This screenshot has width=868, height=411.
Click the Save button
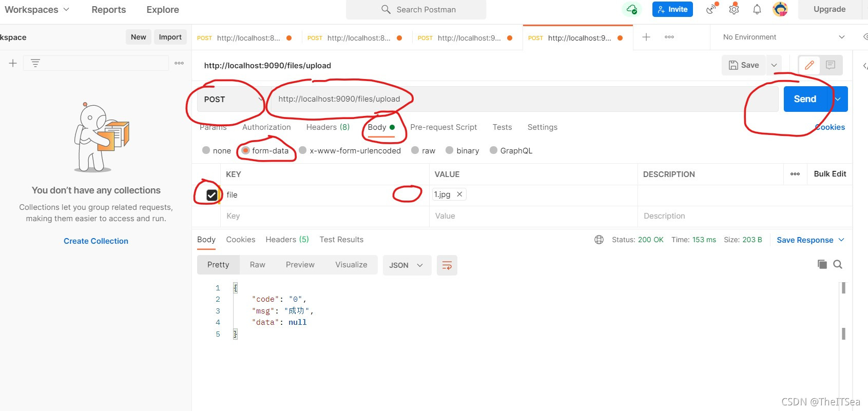point(744,65)
